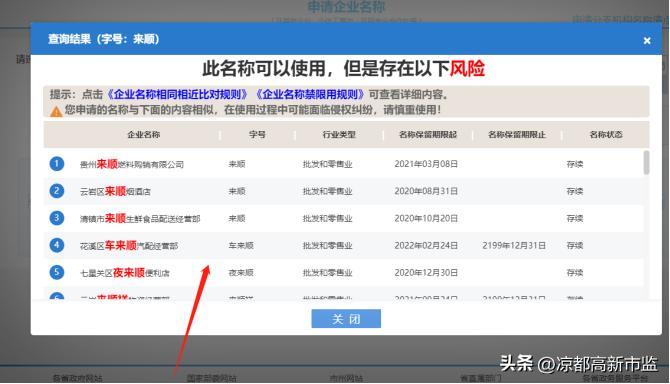Click 字号 cell 夜来顺
Image resolution: width=670 pixels, height=384 pixels.
tap(241, 273)
